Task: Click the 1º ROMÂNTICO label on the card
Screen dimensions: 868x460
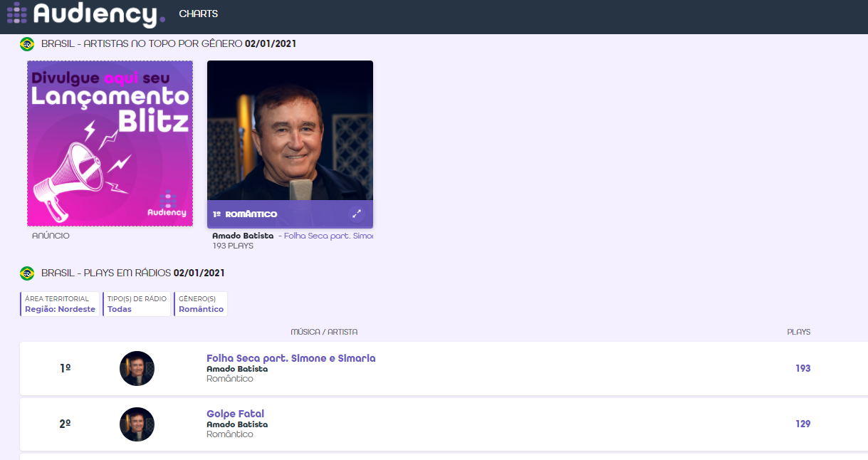Action: pos(245,214)
